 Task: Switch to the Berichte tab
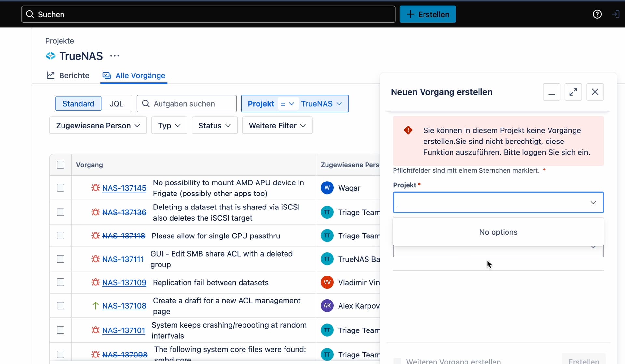click(x=68, y=75)
